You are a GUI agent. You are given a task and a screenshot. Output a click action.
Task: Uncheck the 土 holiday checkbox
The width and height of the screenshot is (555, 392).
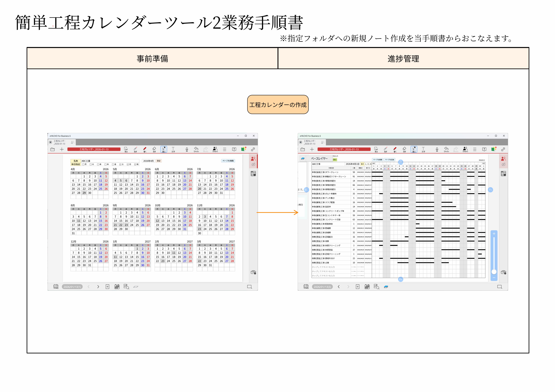pyautogui.click(x=120, y=164)
